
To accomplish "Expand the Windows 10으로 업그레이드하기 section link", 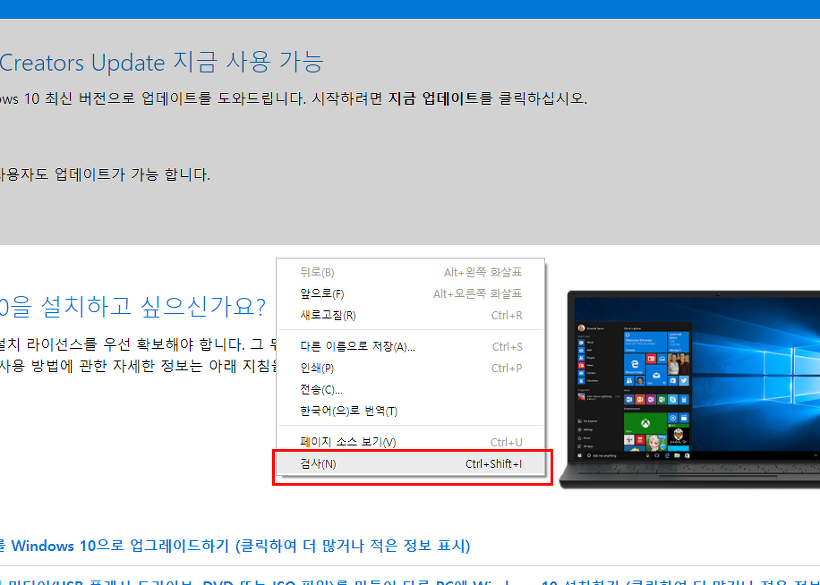I will point(235,546).
